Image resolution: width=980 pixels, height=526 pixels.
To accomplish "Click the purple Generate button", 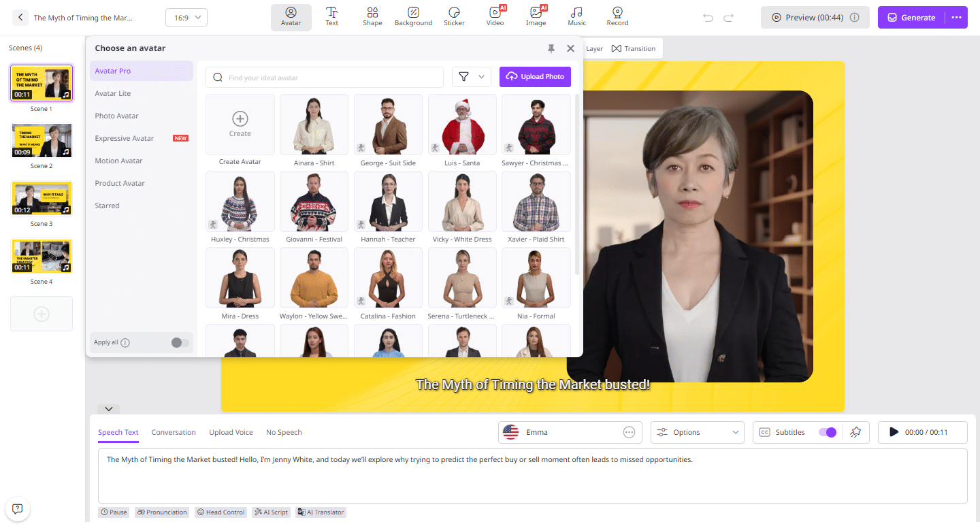I will coord(911,18).
